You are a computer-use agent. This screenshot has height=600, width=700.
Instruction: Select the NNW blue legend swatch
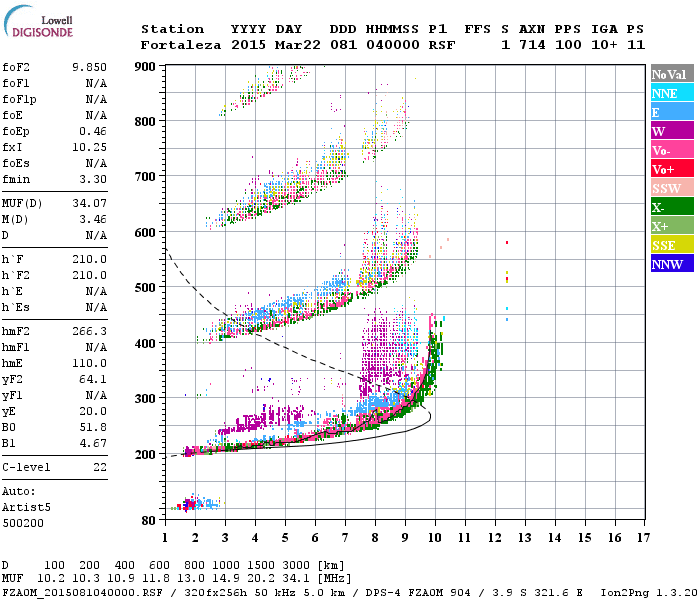[x=672, y=263]
